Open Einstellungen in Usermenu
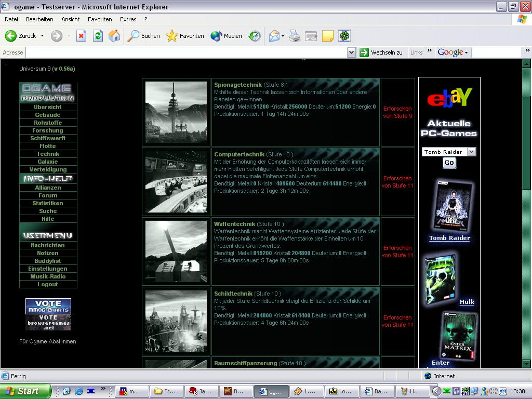The width and height of the screenshot is (532, 399). [x=48, y=269]
